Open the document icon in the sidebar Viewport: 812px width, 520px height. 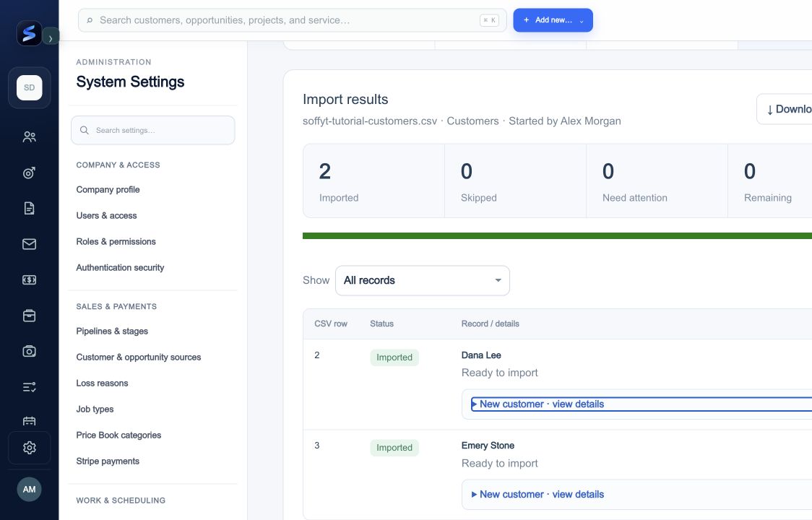coord(30,208)
